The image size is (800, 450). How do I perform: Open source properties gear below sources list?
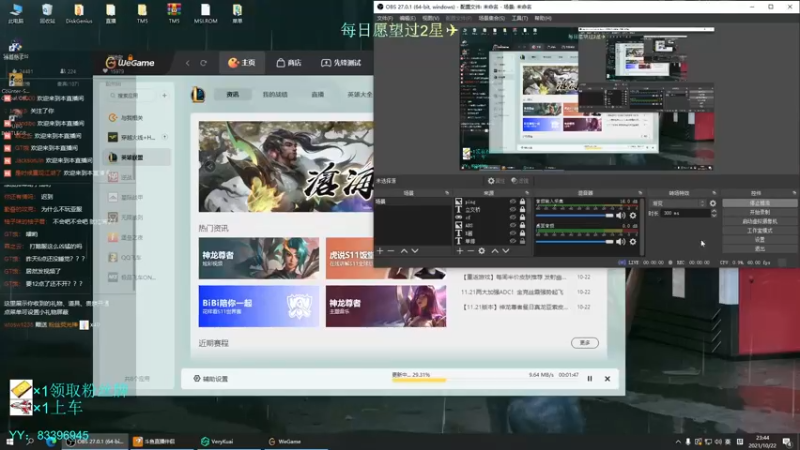(482, 251)
